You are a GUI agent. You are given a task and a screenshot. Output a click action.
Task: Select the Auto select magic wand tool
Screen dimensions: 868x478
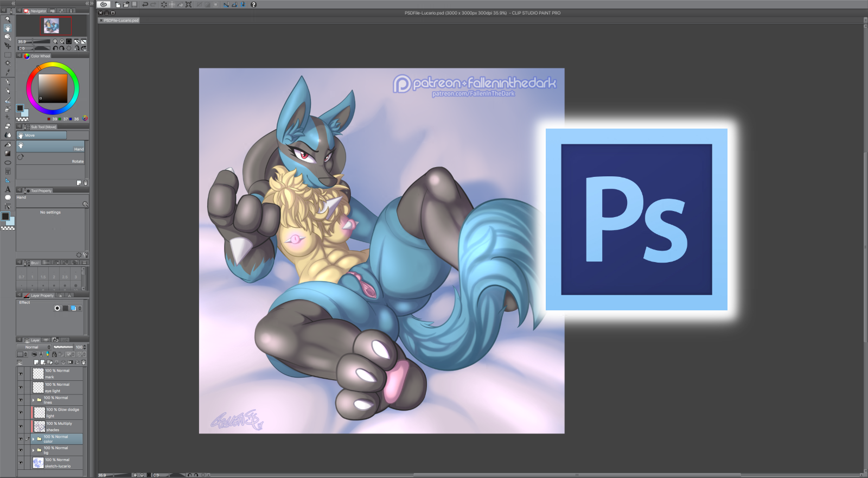click(8, 63)
